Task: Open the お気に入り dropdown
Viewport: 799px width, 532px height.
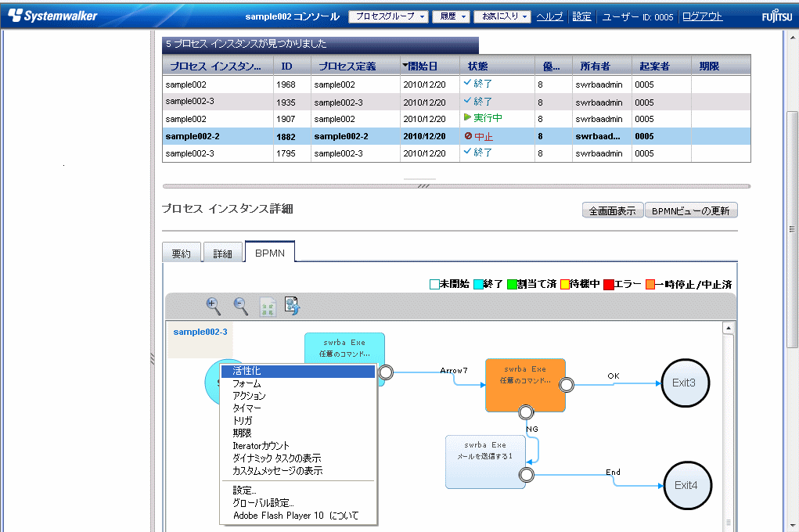Action: pos(502,16)
